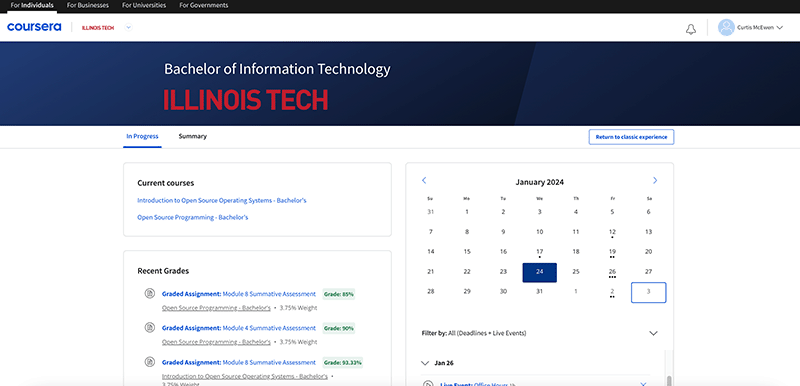Viewport: 800px width, 386px height.
Task: Click the January 2024 month heading
Action: point(539,182)
